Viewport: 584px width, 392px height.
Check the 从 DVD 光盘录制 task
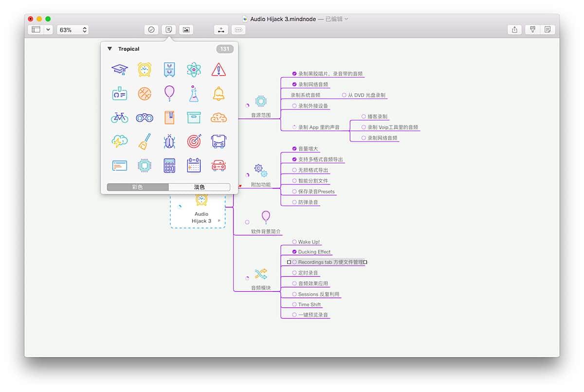(344, 95)
